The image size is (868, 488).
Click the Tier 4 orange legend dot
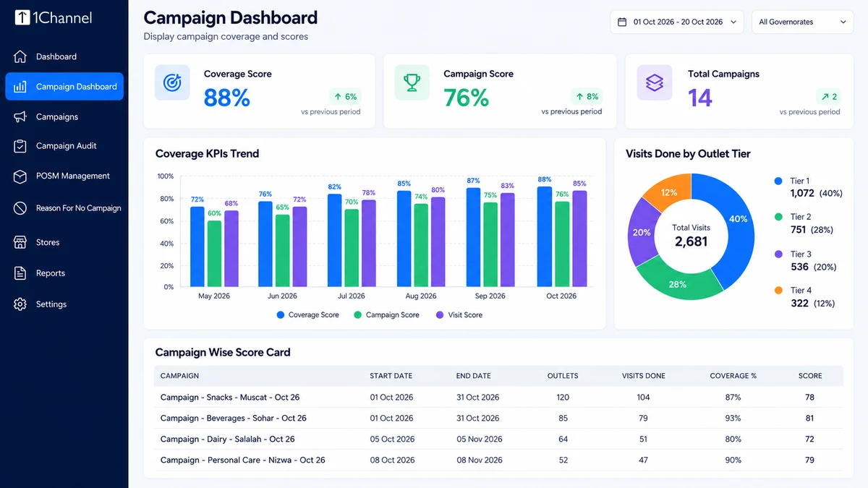click(x=778, y=290)
